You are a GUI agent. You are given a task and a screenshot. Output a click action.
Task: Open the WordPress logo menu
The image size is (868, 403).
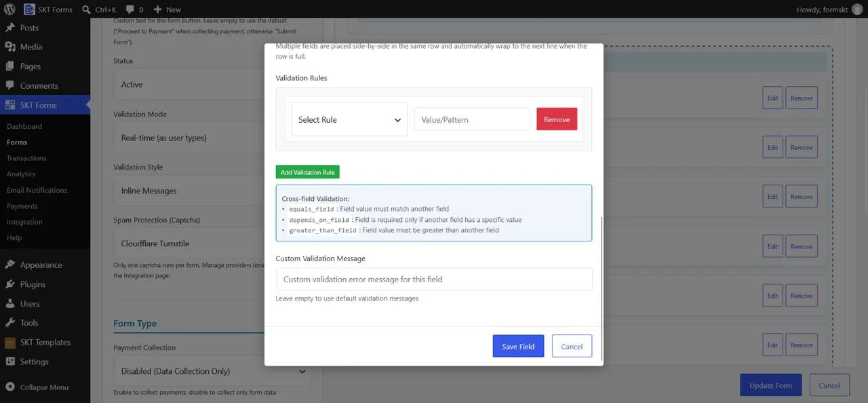(x=9, y=9)
